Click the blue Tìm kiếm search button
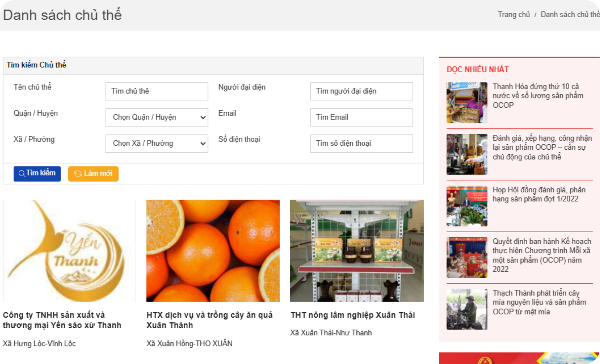Image resolution: width=600 pixels, height=364 pixels. coord(37,173)
